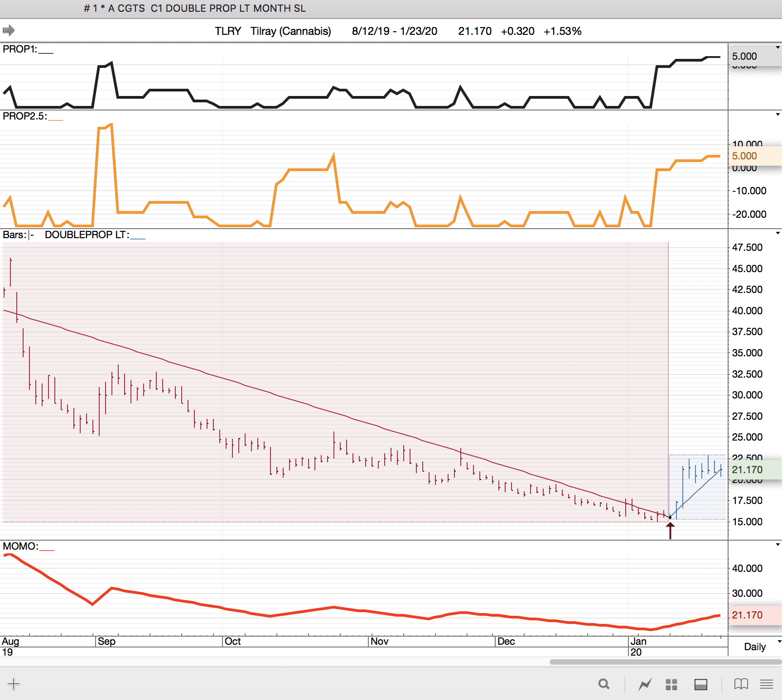This screenshot has width=782, height=700.
Task: Open the Bars price pane dropdown arrow
Action: [x=777, y=233]
